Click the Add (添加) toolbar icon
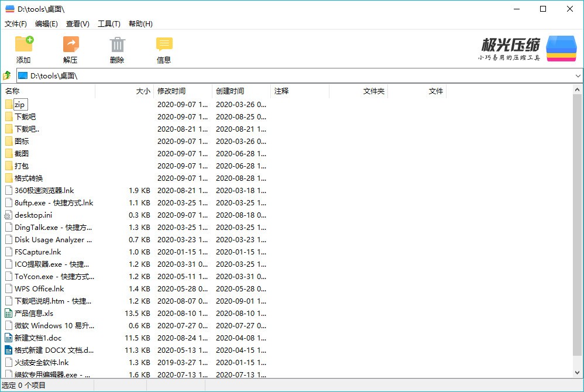This screenshot has height=392, width=584. click(24, 44)
